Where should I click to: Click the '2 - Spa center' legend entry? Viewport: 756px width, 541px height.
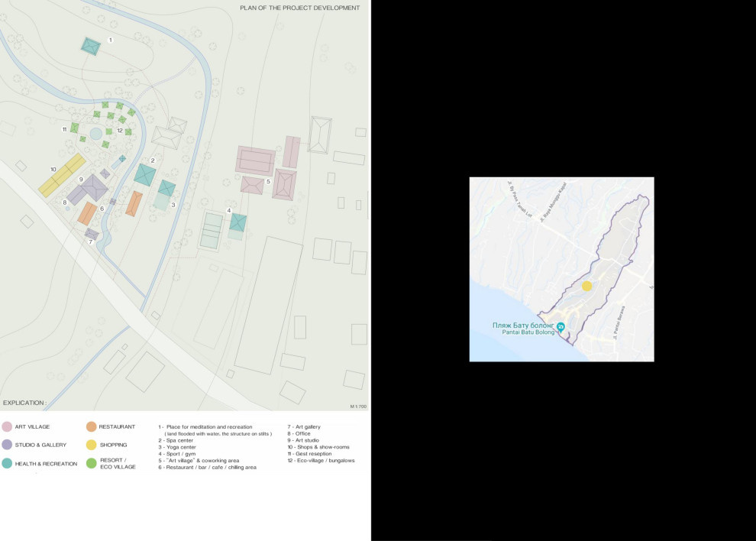[x=176, y=440]
